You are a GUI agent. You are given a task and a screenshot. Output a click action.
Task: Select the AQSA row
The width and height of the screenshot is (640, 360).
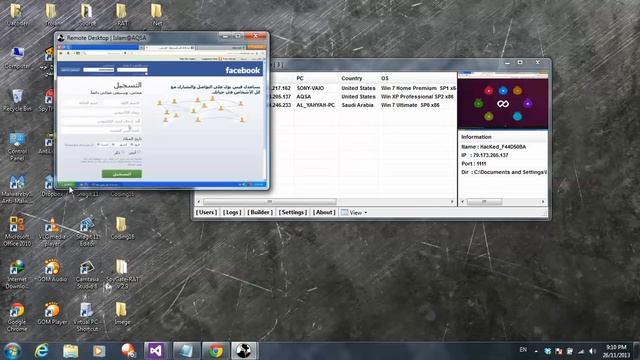(362, 97)
